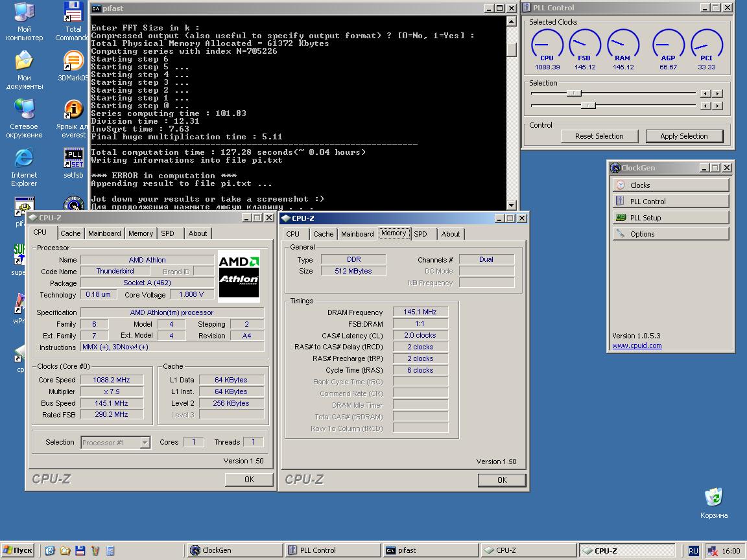This screenshot has height=560, width=747.
Task: Select CPU tab in right CPU-Z window
Action: tap(293, 234)
